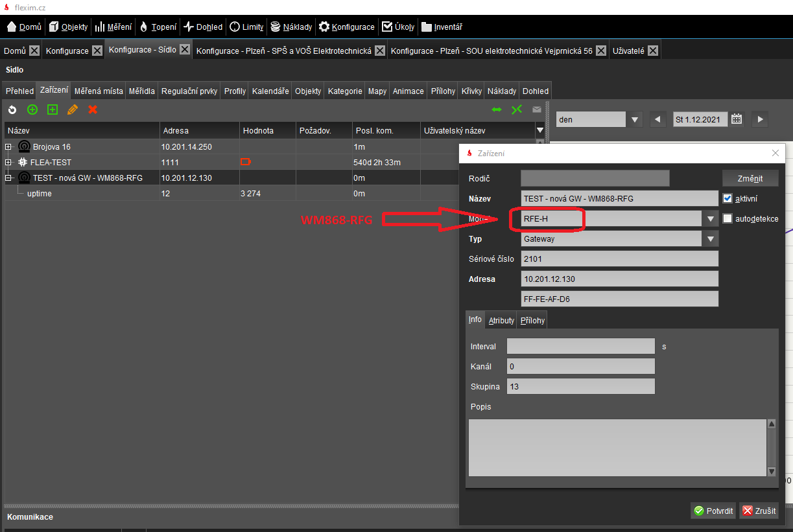
Task: Click Popis scrollbar down arrow
Action: [x=772, y=472]
